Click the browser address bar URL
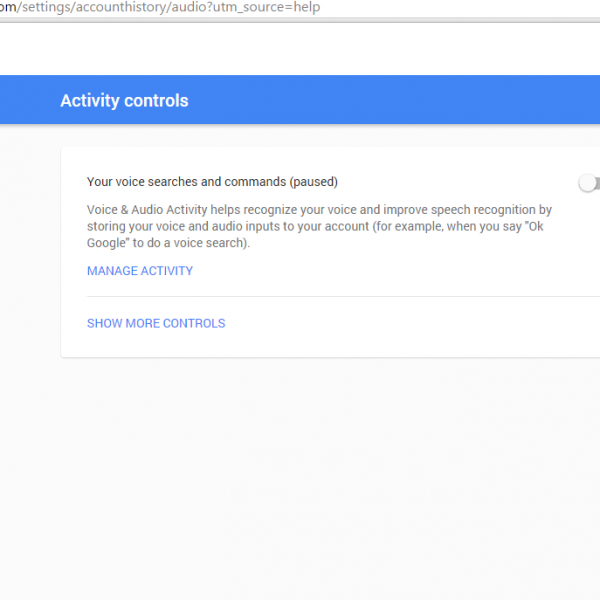The image size is (600, 600). click(x=160, y=8)
